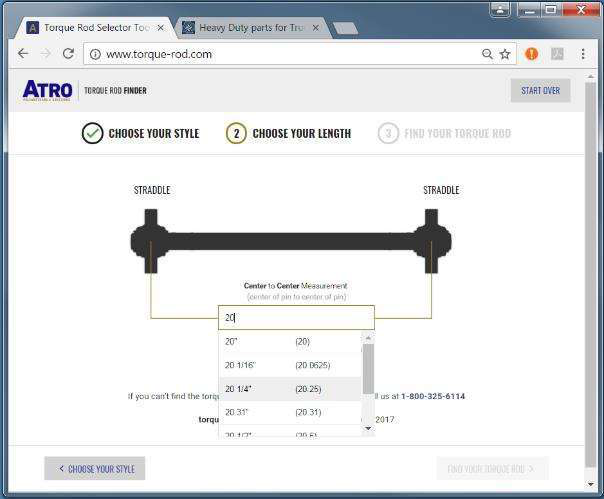Click dropdown list scroll down arrow
The width and height of the screenshot is (604, 499).
point(368,428)
